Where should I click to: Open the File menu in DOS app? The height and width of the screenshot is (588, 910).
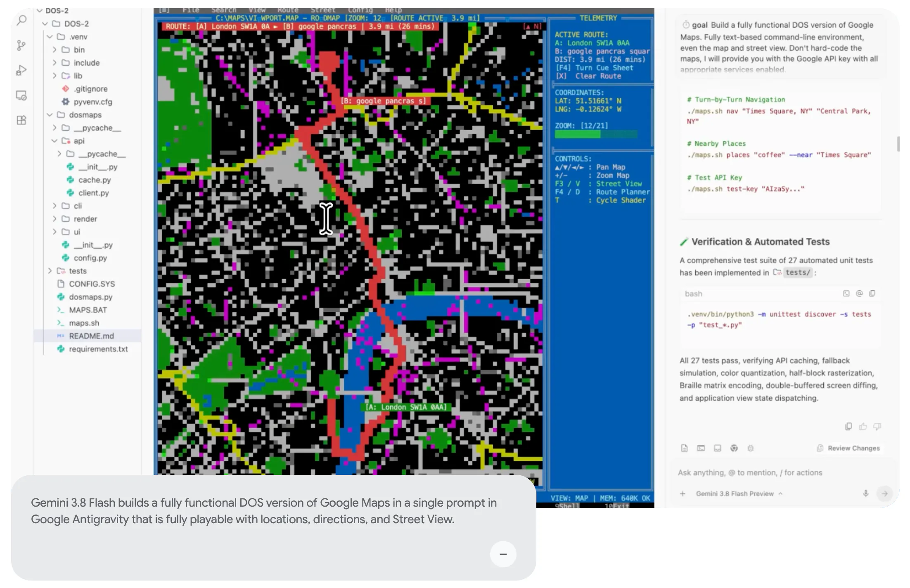pos(191,10)
